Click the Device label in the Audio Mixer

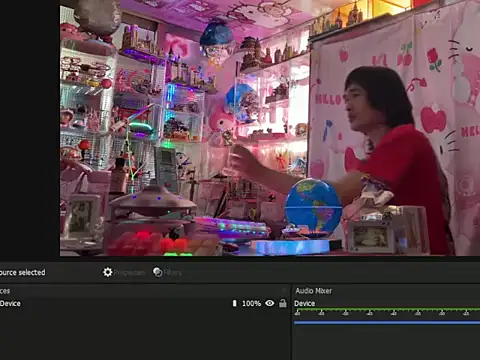304,303
